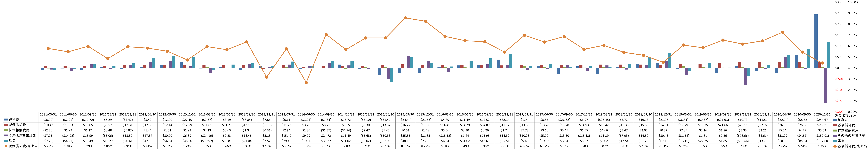This screenshot has height=149, width=868.
Task: Select the その他の営業活動 row label on the left
Action: pyautogui.click(x=22, y=136)
